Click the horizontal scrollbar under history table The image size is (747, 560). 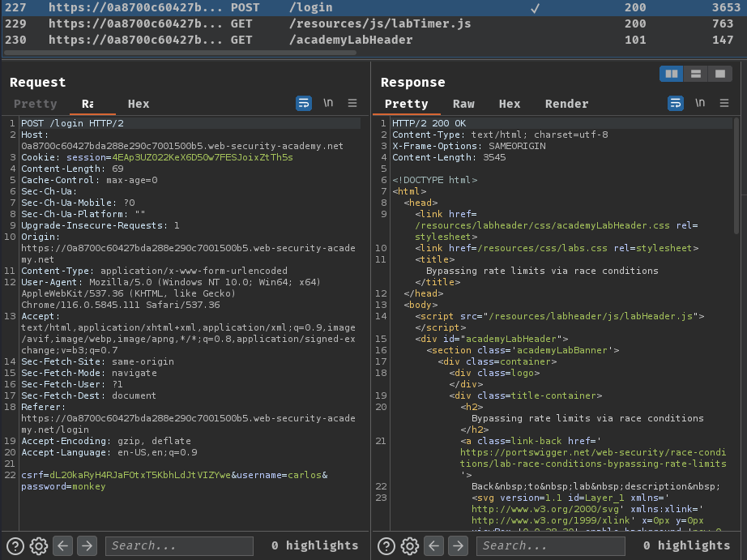coord(180,53)
